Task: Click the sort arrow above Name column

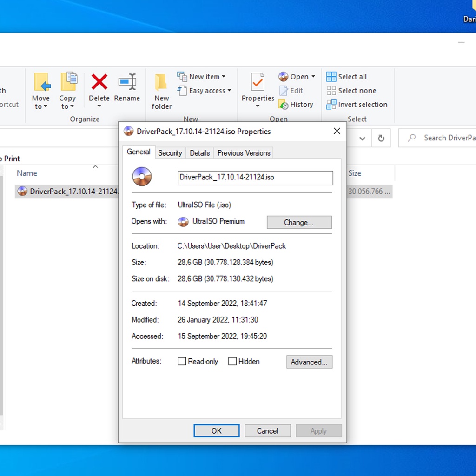Action: (x=95, y=167)
